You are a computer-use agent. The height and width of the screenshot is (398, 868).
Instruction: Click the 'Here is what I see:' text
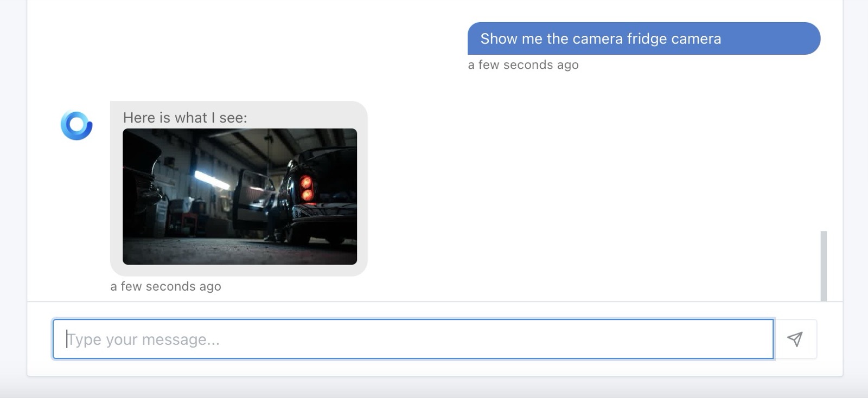185,118
